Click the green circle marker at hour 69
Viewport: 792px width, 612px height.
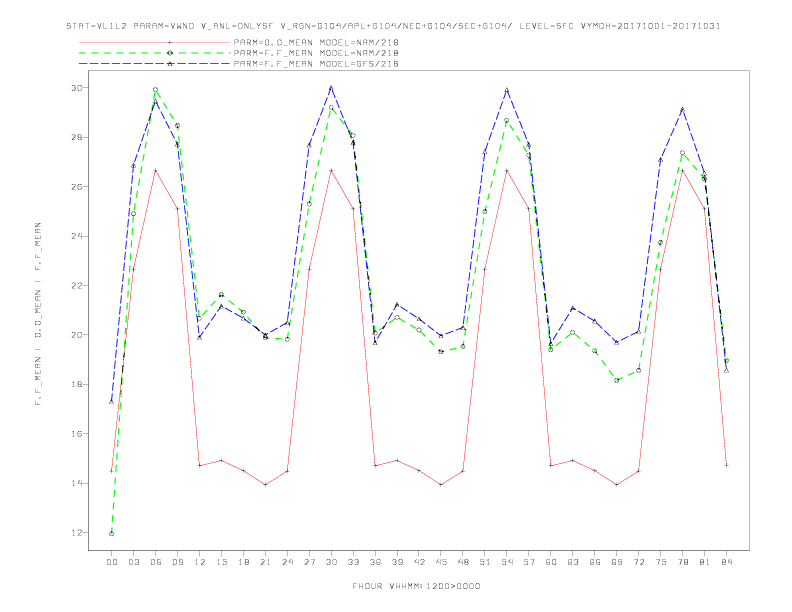(617, 381)
